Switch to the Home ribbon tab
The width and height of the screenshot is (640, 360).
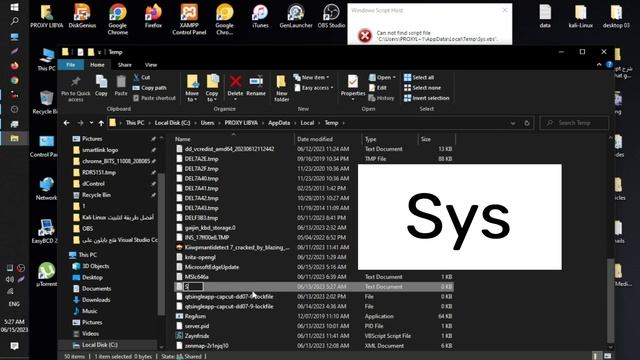97,65
